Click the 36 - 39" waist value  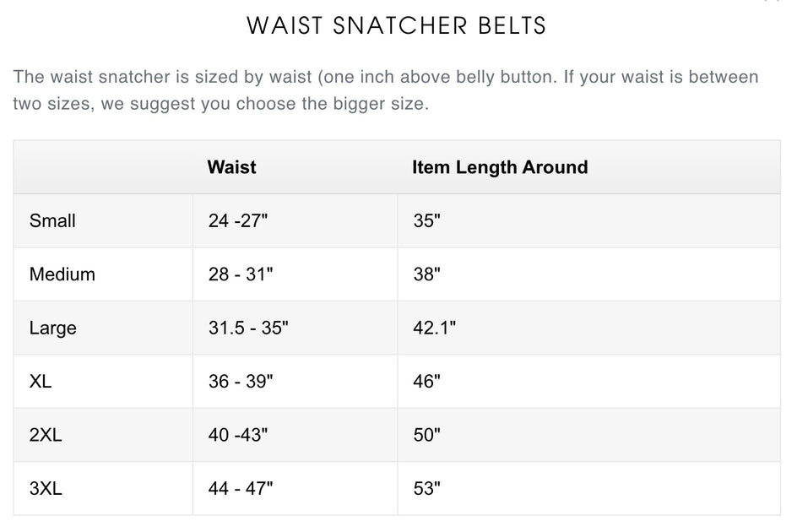click(241, 382)
